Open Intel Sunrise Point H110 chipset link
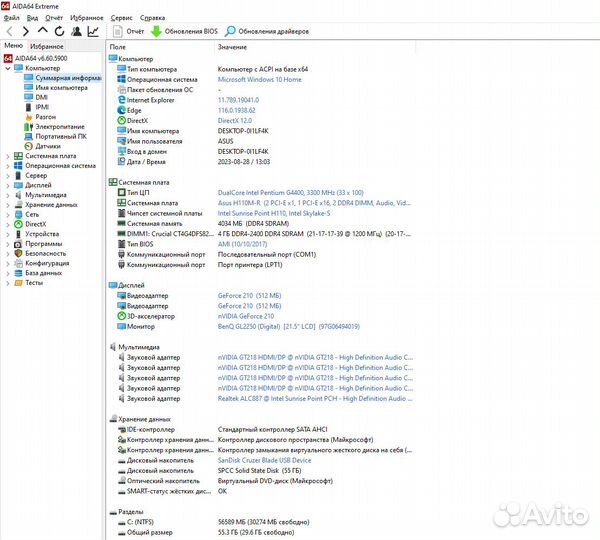Viewport: 600px width, 540px height. [x=274, y=214]
